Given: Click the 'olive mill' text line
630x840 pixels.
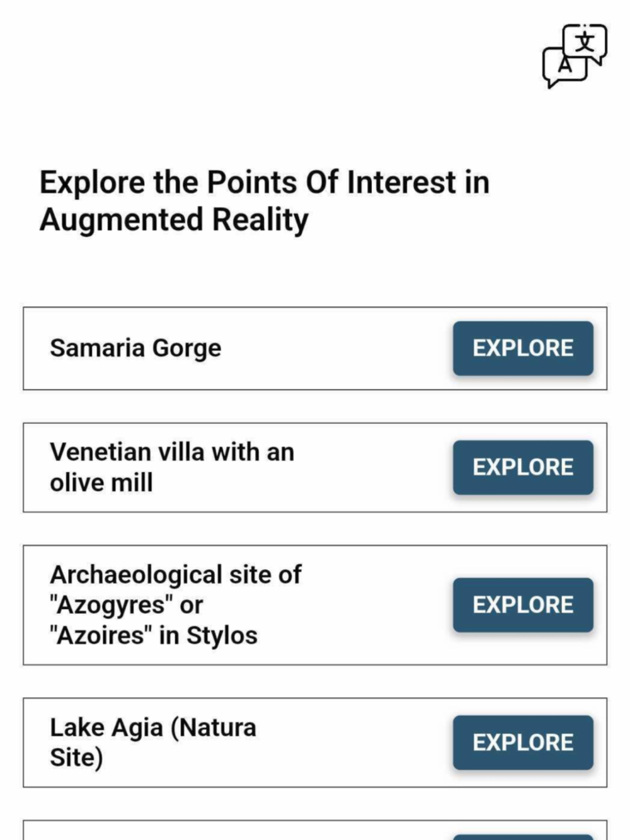Looking at the screenshot, I should point(101,483).
